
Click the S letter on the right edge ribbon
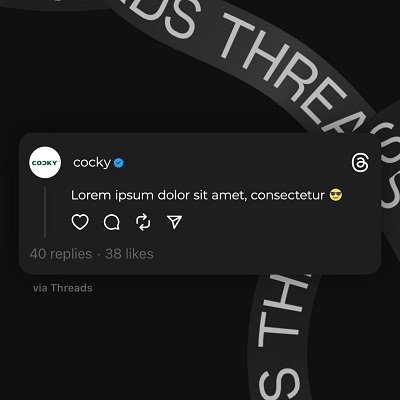click(391, 193)
